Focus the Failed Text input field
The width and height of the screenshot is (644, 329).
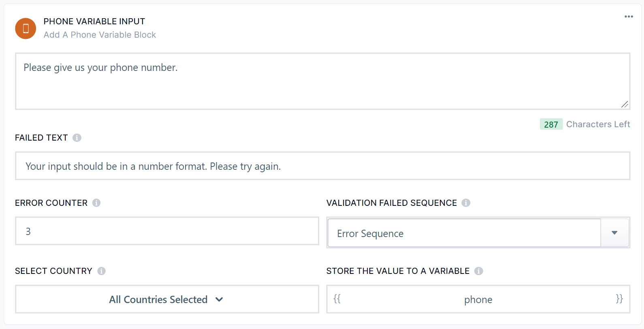[x=322, y=166]
